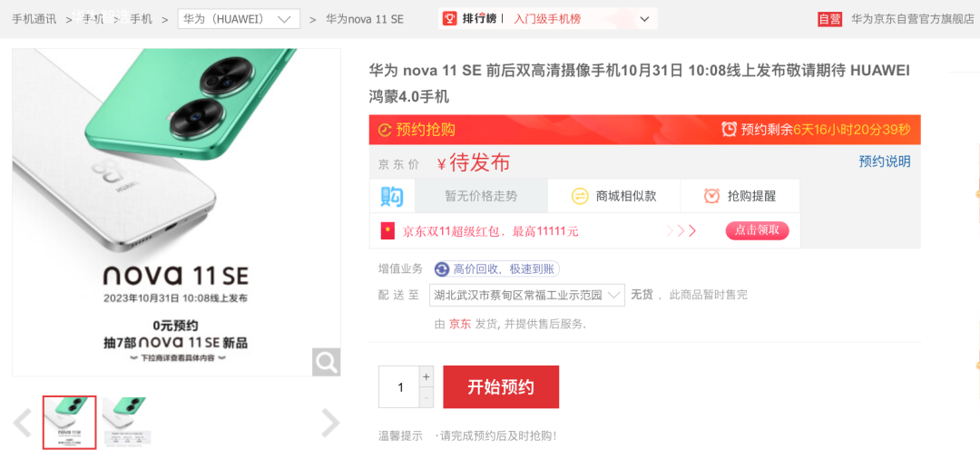
Task: Click the quantity input field
Action: tap(400, 387)
